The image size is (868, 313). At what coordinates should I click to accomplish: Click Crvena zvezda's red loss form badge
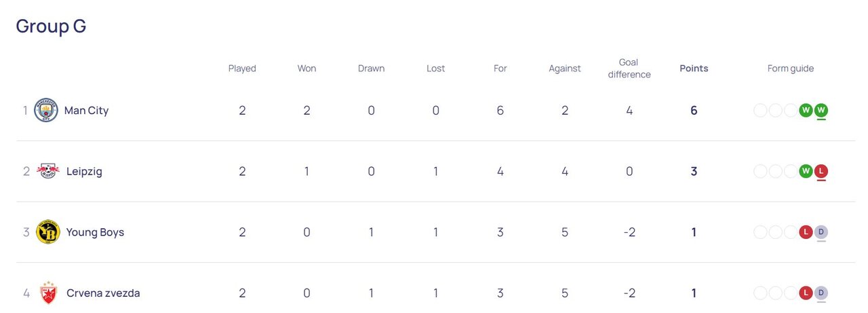[x=806, y=293]
